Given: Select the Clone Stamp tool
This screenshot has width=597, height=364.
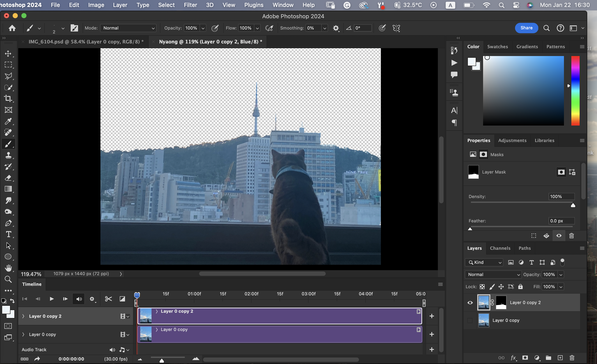Looking at the screenshot, I should [x=8, y=155].
